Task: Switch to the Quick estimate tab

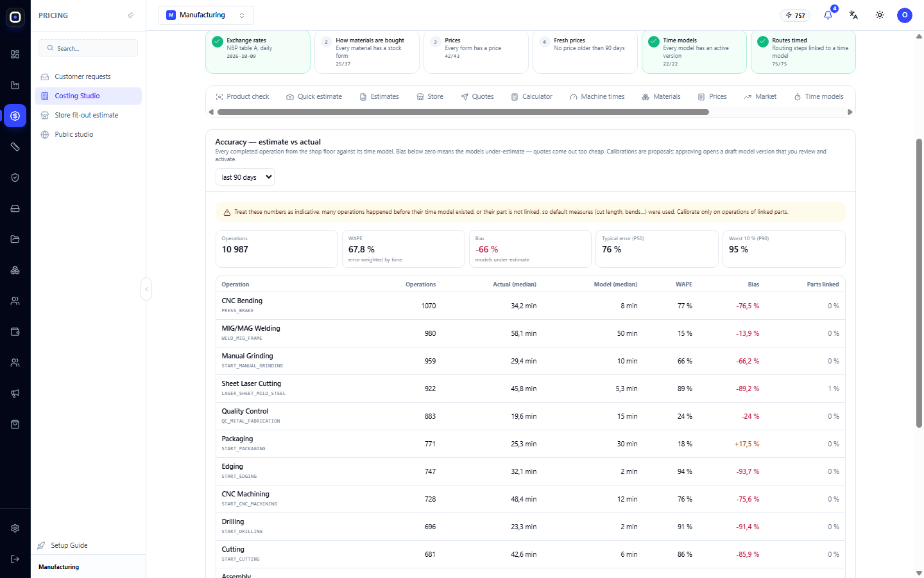Action: click(314, 96)
